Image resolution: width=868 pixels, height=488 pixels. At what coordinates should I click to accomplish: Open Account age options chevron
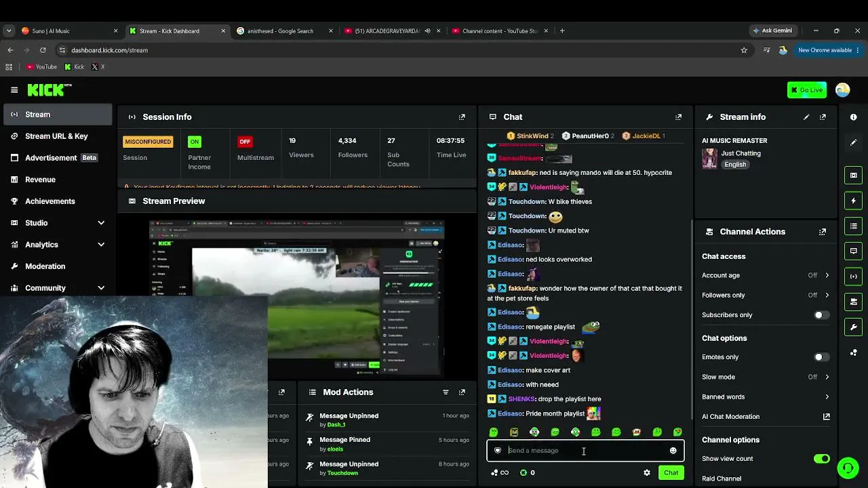827,275
